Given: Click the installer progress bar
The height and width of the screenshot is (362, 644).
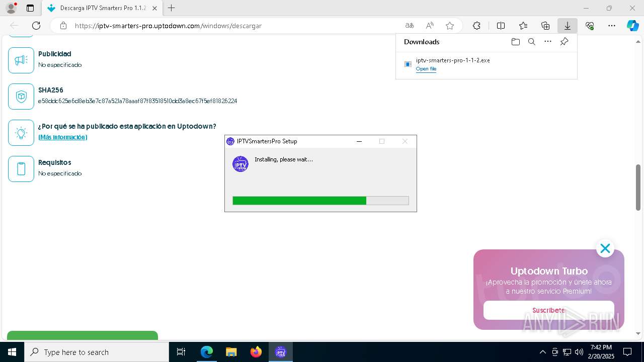Looking at the screenshot, I should click(x=320, y=201).
